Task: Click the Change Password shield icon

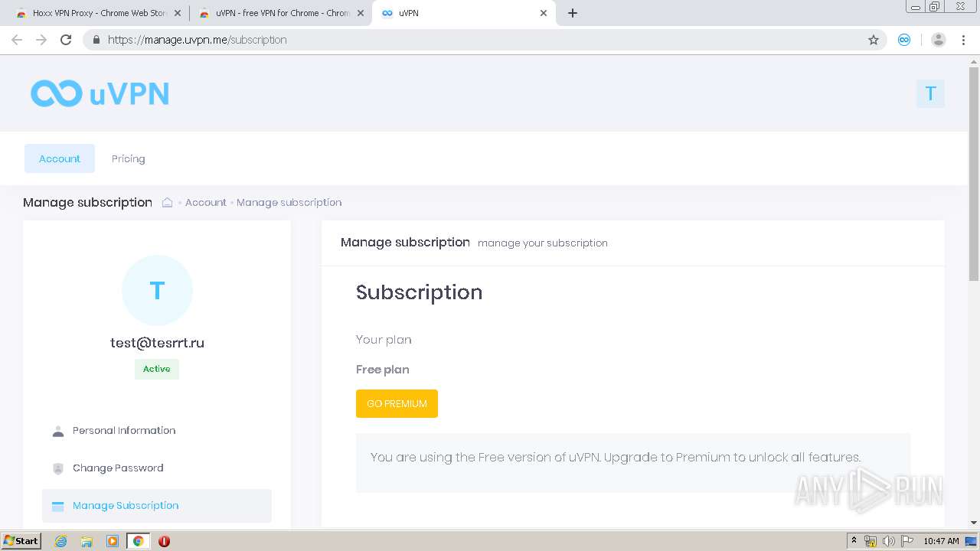Action: tap(57, 468)
